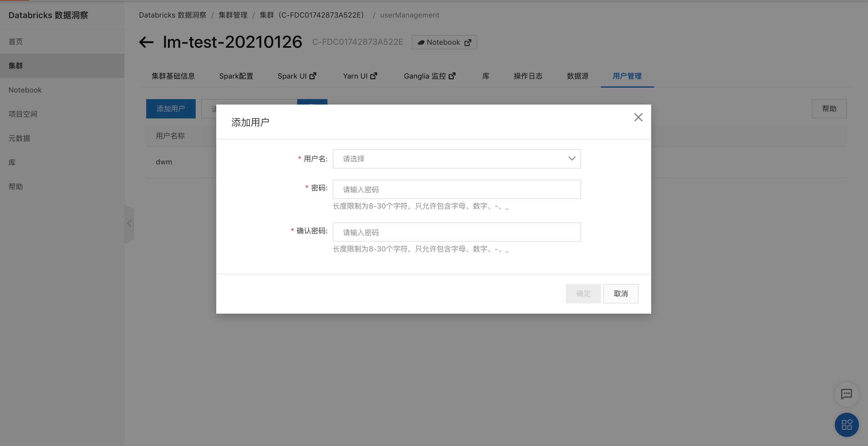Open the blue apps grid icon
This screenshot has width=868, height=446.
(847, 425)
